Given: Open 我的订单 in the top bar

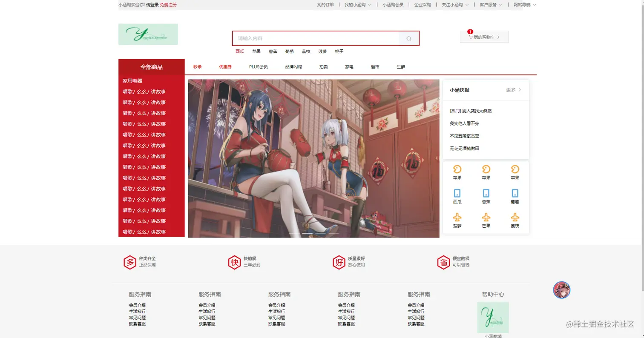Looking at the screenshot, I should [325, 5].
